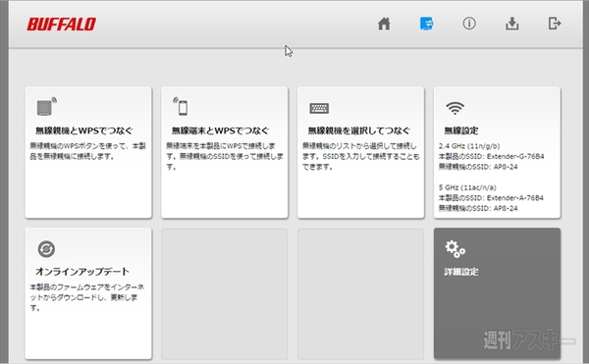The width and height of the screenshot is (589, 364).
Task: Click the keyboard icon in third tile
Action: coord(319,108)
